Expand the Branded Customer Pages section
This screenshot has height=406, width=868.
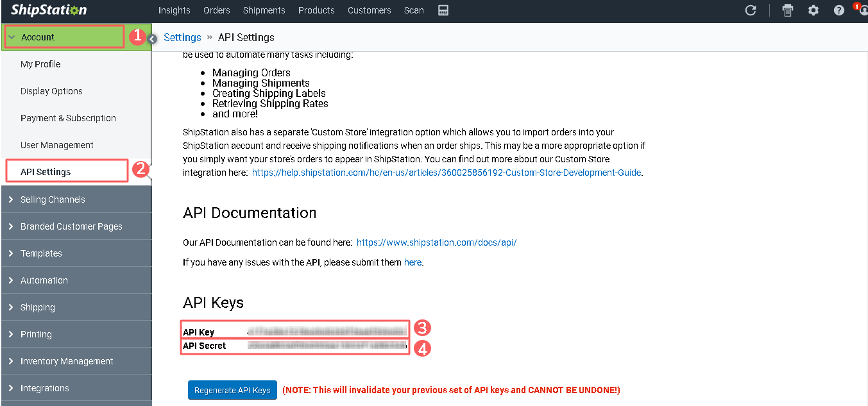[76, 226]
